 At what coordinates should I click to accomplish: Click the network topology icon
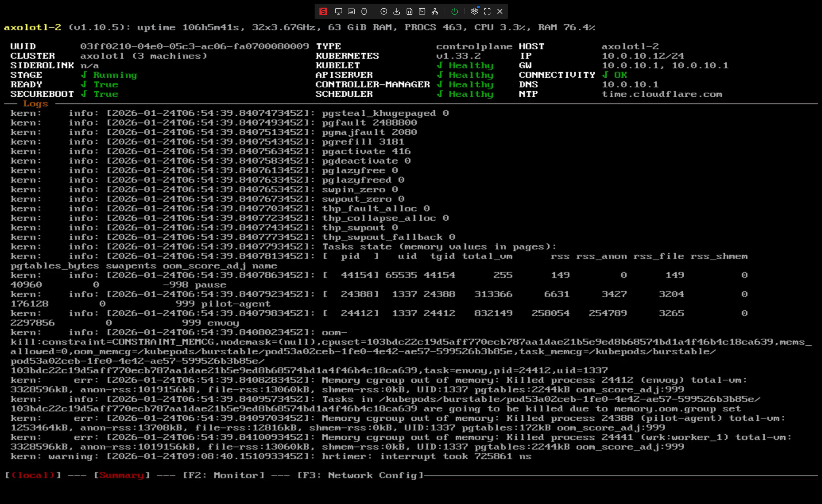tap(435, 11)
